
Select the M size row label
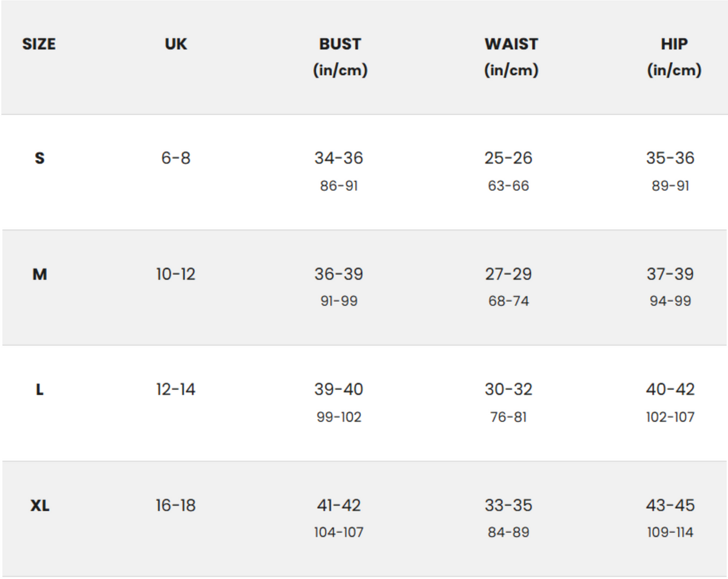pos(39,275)
